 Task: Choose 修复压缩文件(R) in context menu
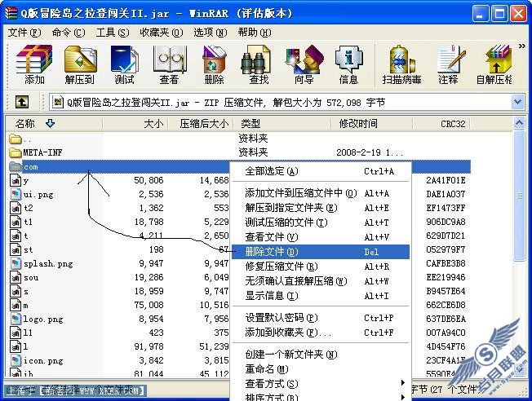click(x=321, y=267)
